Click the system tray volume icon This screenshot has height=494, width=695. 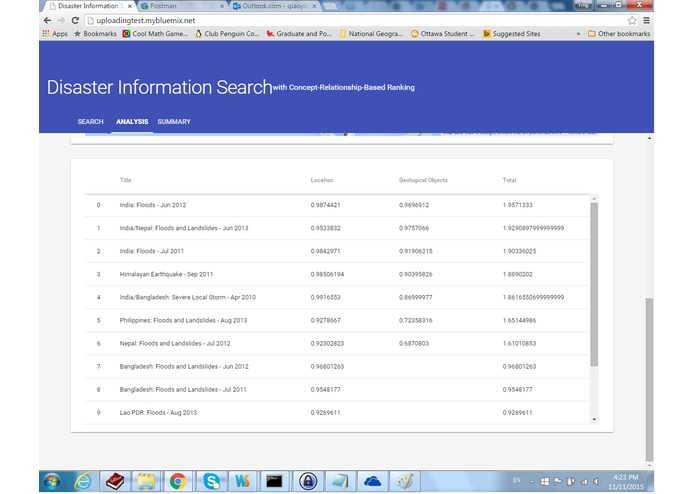(596, 481)
